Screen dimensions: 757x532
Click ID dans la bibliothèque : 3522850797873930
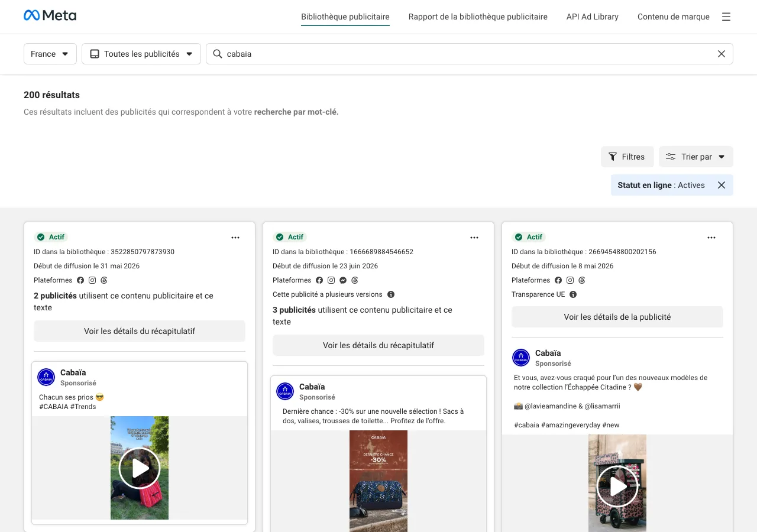click(x=104, y=252)
